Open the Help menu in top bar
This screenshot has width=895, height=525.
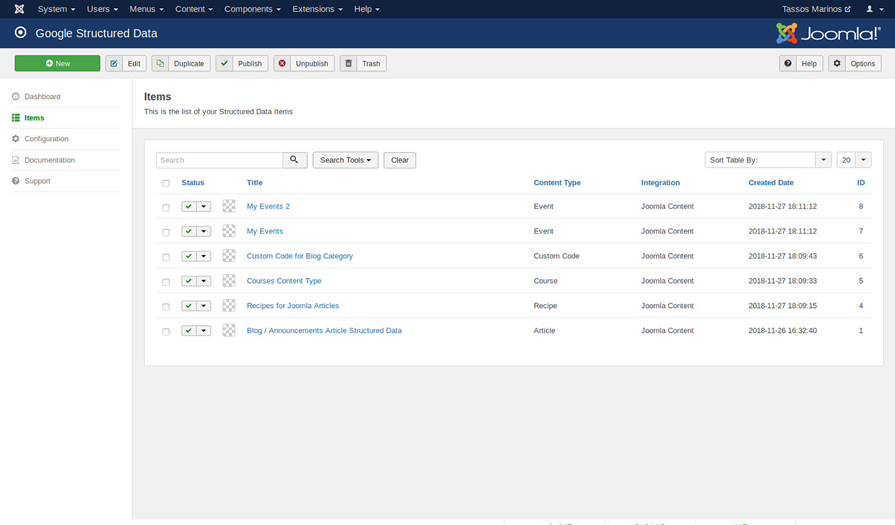tap(366, 9)
